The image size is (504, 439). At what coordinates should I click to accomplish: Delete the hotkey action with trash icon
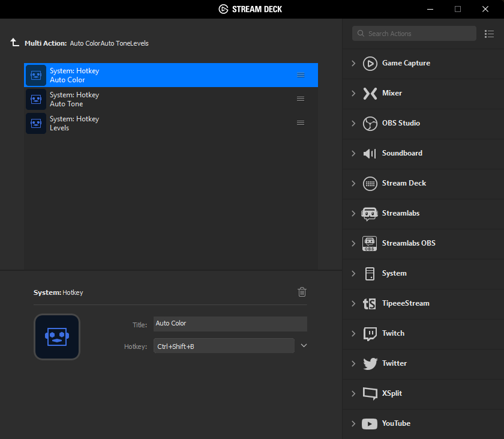(x=302, y=292)
